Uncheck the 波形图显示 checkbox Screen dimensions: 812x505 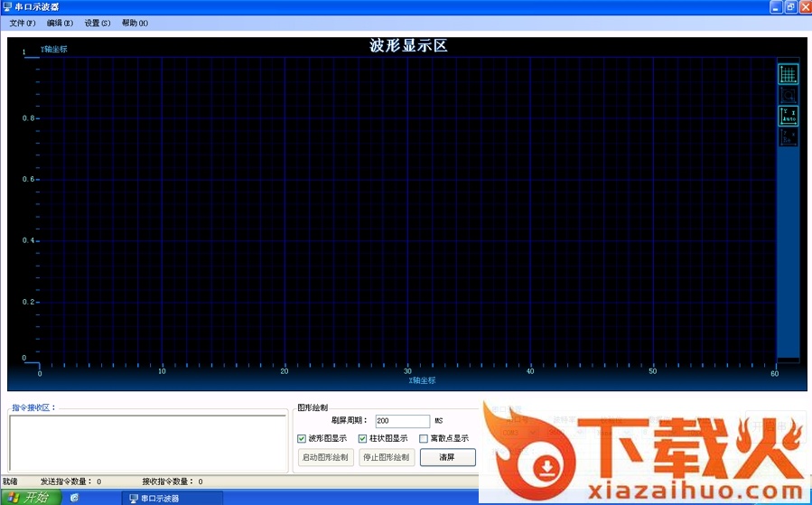302,439
